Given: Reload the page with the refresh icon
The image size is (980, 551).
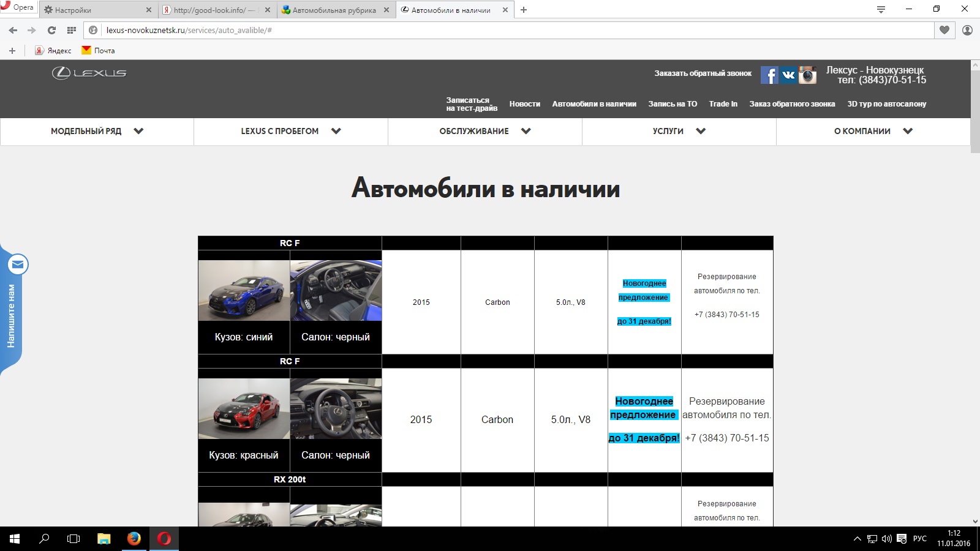Looking at the screenshot, I should [51, 30].
